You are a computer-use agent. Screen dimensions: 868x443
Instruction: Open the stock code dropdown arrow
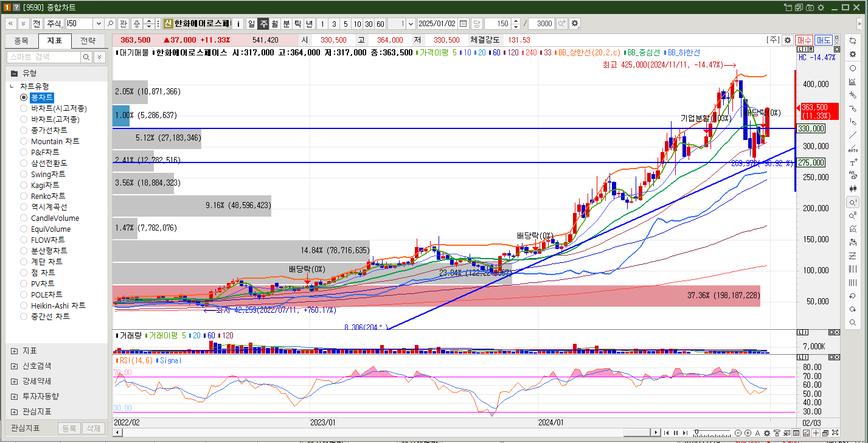click(99, 24)
